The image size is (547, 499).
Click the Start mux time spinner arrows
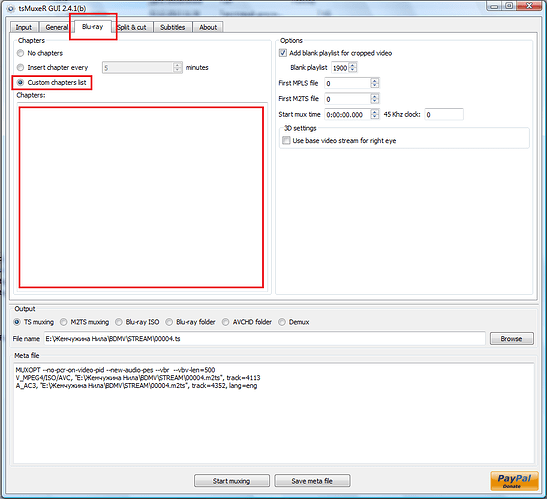tap(375, 114)
